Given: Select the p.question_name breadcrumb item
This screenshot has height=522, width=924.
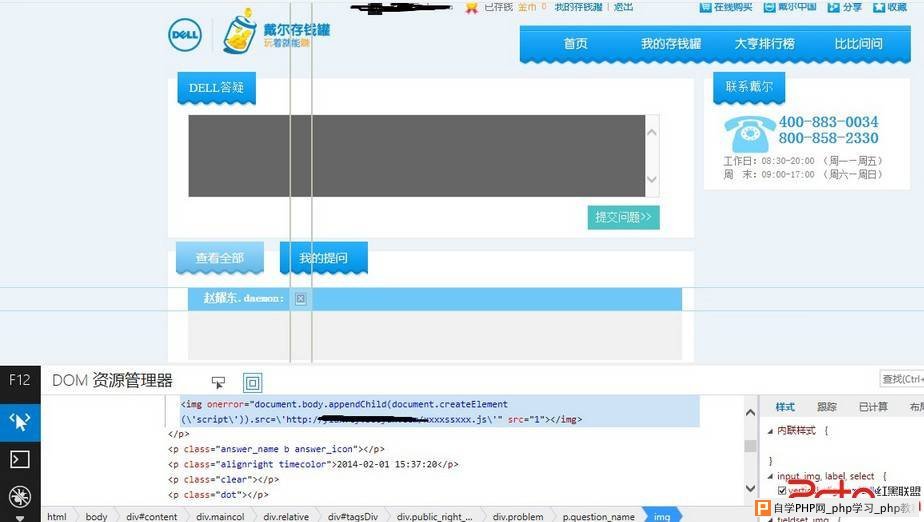Looking at the screenshot, I should pos(599,517).
